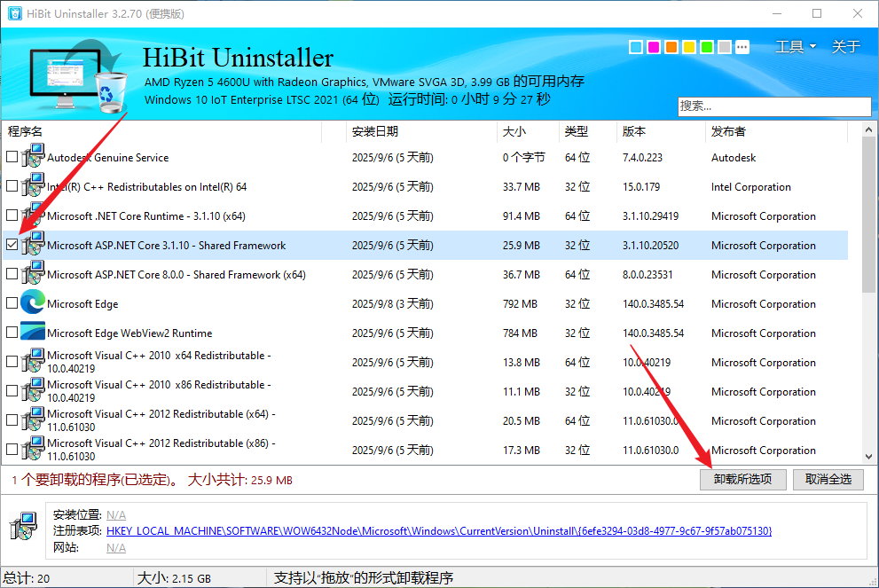This screenshot has height=588, width=879.
Task: Click the Autodesk Genuine Service program icon
Action: [x=33, y=156]
